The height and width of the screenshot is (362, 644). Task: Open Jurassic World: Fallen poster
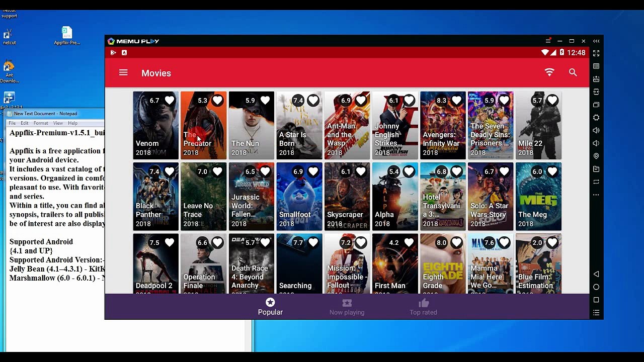(x=252, y=197)
